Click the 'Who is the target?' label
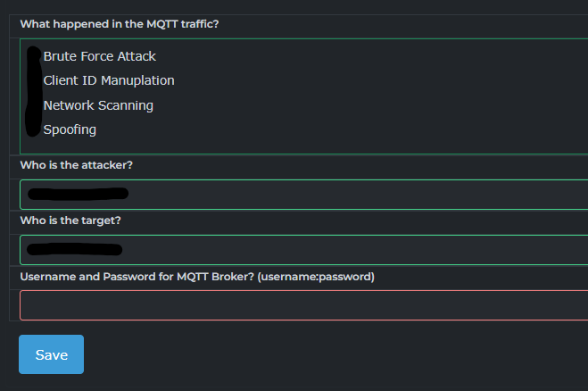 (x=70, y=220)
